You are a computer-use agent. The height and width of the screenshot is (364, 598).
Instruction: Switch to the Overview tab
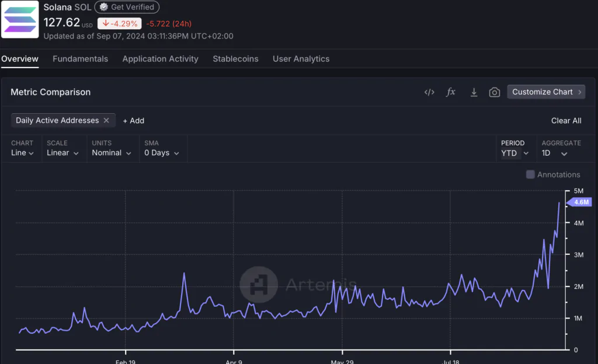pyautogui.click(x=20, y=59)
